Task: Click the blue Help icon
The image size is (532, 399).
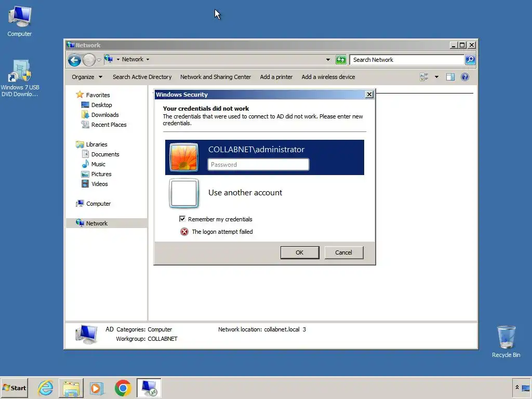Action: [465, 77]
